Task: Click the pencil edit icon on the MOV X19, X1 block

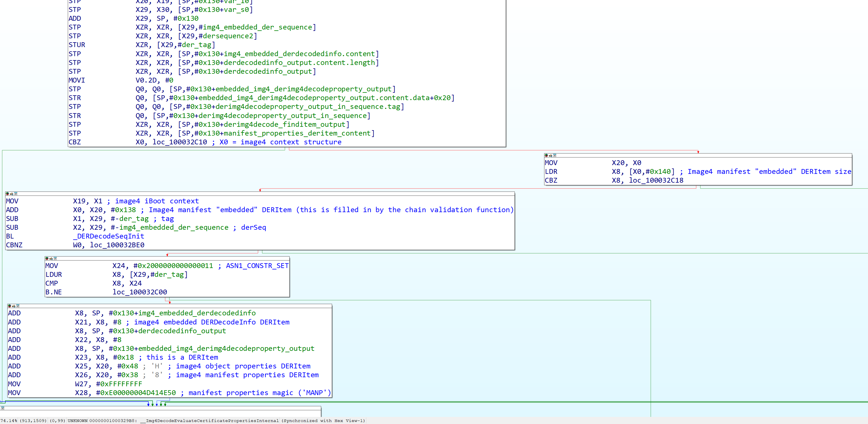Action: (x=11, y=194)
